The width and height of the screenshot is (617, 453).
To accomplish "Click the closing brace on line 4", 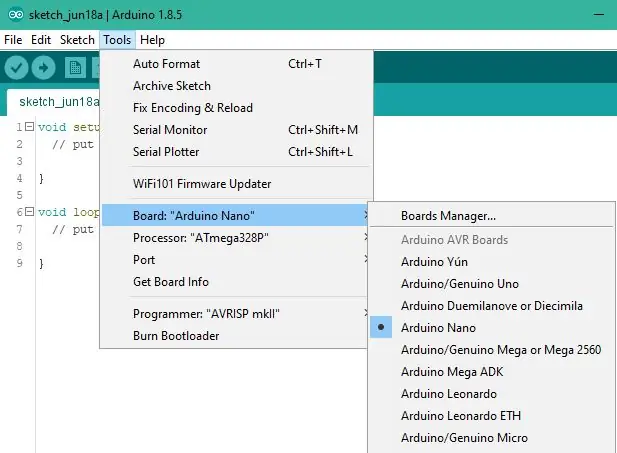I will [x=41, y=178].
